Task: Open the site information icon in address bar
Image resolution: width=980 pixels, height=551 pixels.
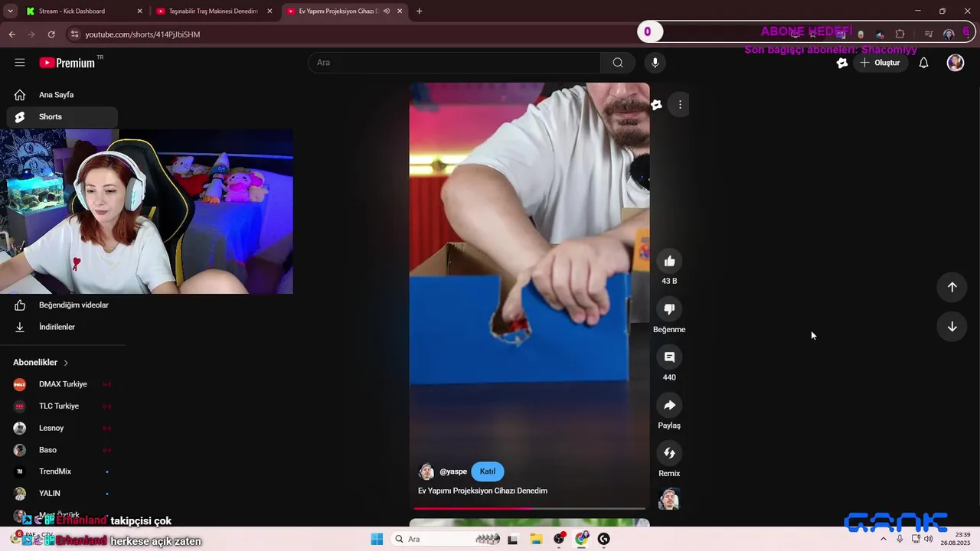Action: 74,34
